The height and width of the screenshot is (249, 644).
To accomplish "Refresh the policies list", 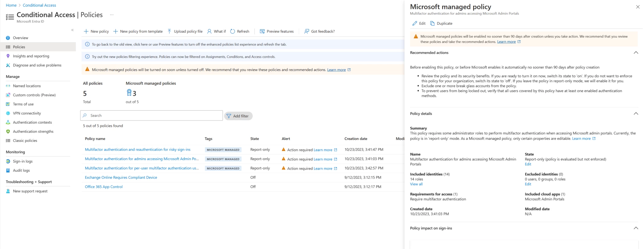I will tap(240, 31).
